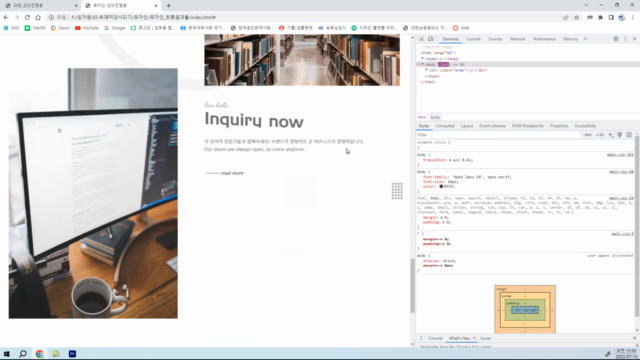Screen dimensions: 640x360
Task: Expand the padding shorthand in the html, body rule
Action: coord(444,222)
